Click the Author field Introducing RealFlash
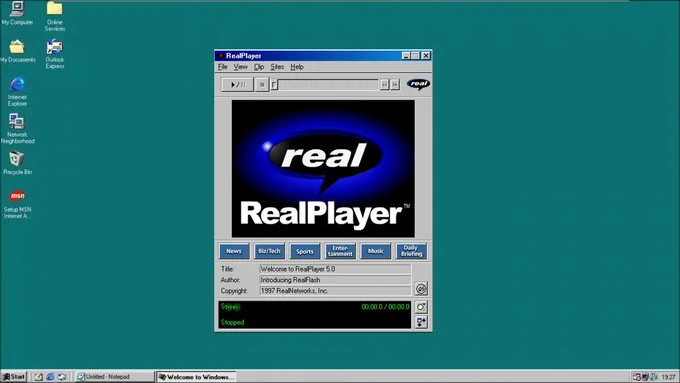 (x=335, y=280)
